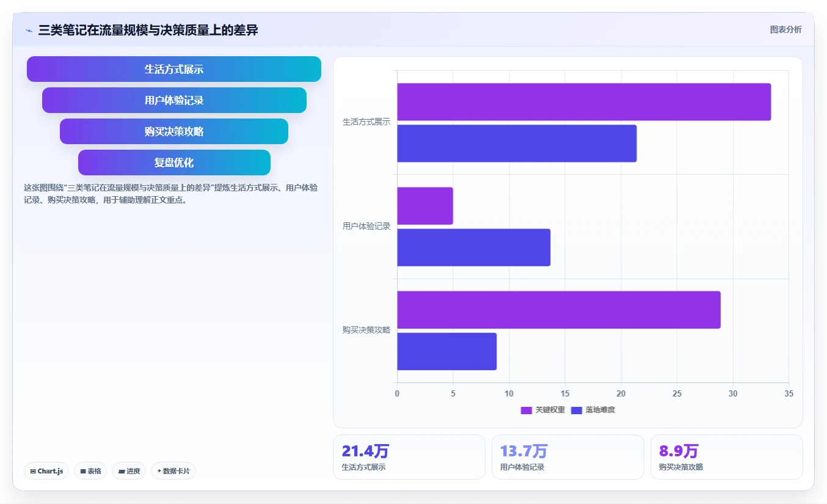Click the x-axis tick label 15
827x504 pixels.
click(x=565, y=394)
